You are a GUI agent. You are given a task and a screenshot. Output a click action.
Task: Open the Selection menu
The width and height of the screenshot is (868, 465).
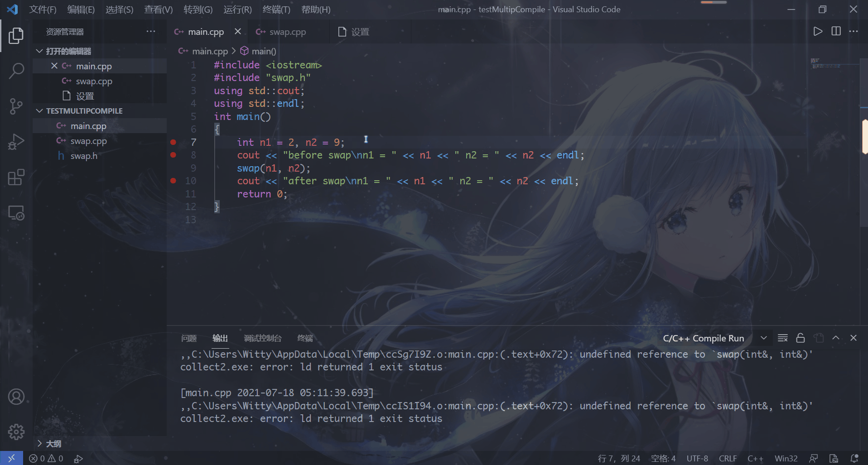(x=119, y=10)
